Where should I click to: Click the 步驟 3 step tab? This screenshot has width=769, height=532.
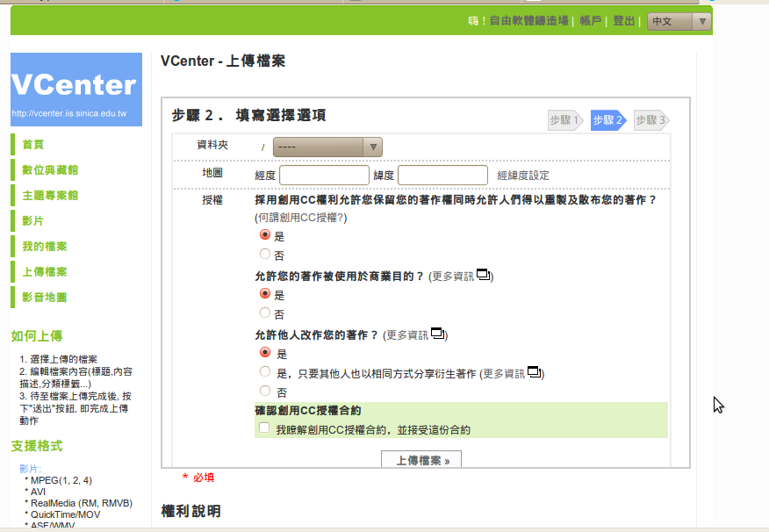point(651,120)
